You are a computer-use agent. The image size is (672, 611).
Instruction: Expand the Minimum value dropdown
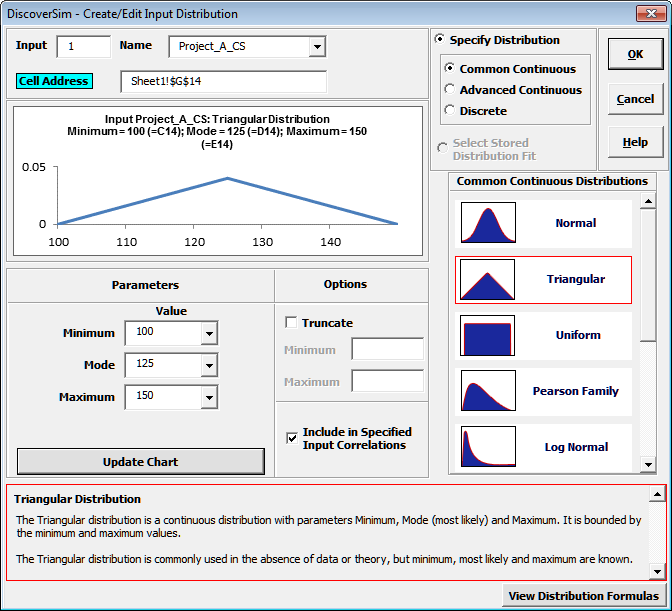click(208, 334)
